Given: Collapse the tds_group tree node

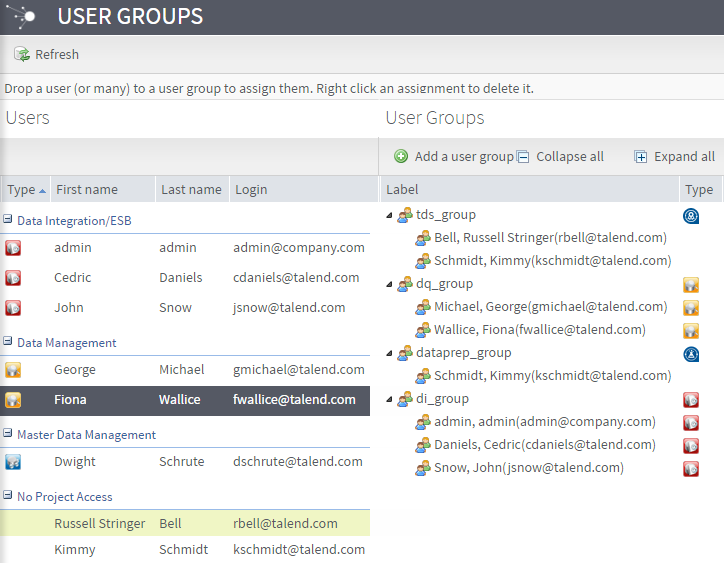Looking at the screenshot, I should pos(389,215).
